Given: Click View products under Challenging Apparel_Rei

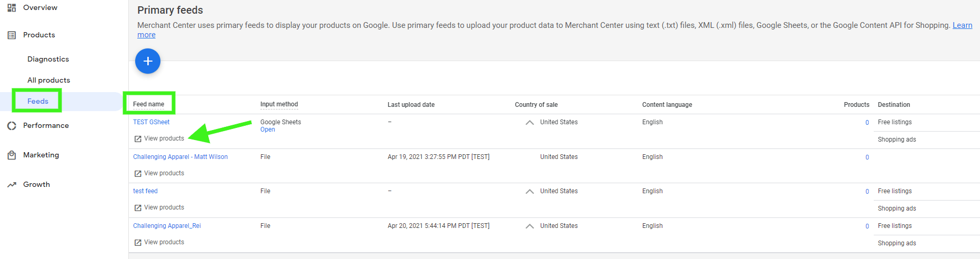Looking at the screenshot, I should 164,242.
